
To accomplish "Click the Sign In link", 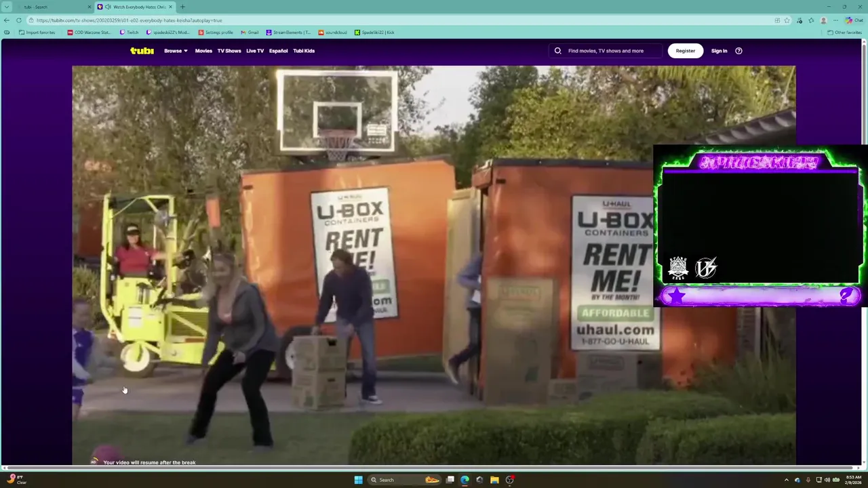I will (x=719, y=51).
